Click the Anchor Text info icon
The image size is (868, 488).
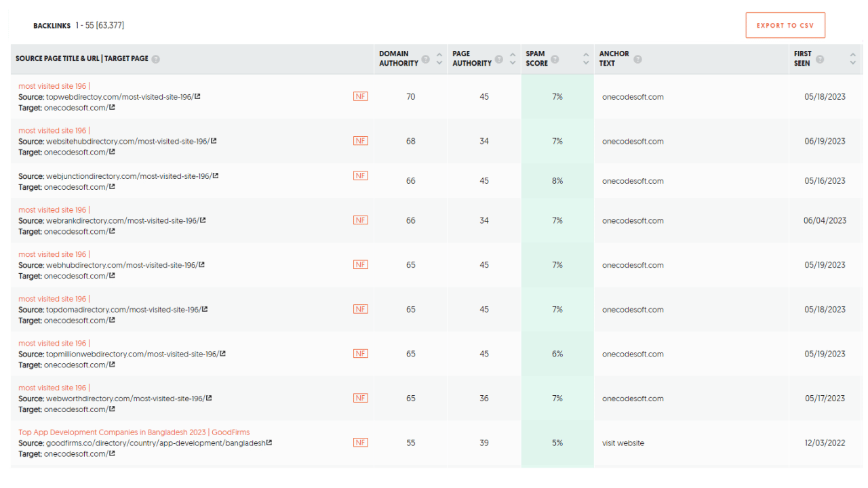pos(637,59)
